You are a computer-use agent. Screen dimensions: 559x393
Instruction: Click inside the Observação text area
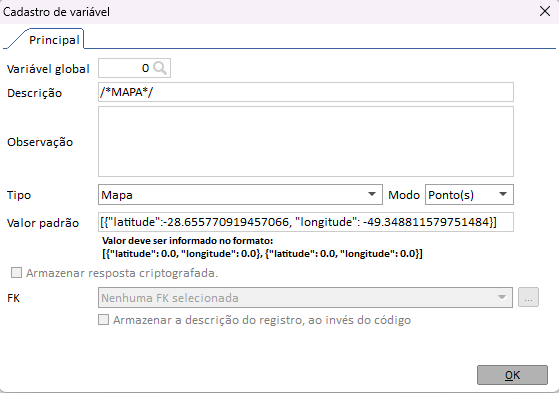tap(306, 142)
